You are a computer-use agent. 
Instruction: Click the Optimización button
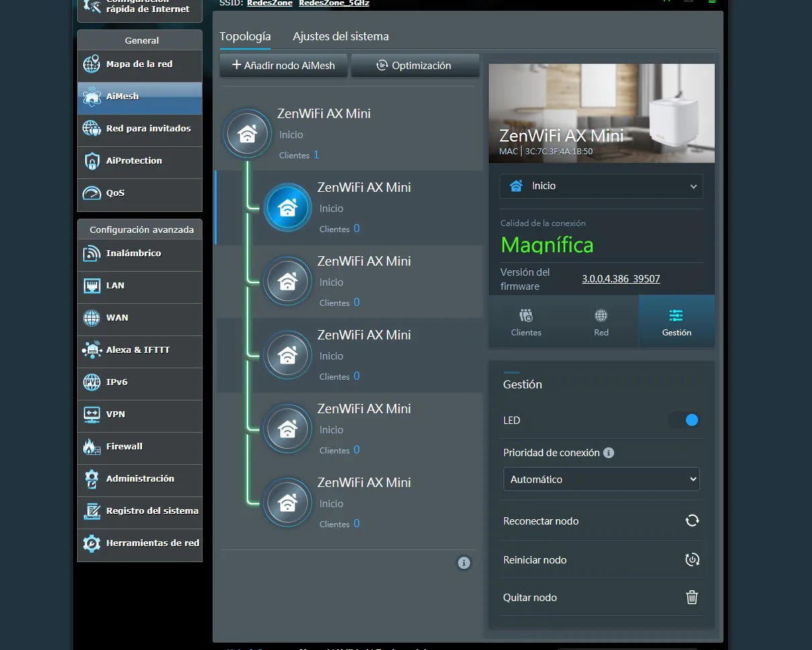tap(415, 66)
